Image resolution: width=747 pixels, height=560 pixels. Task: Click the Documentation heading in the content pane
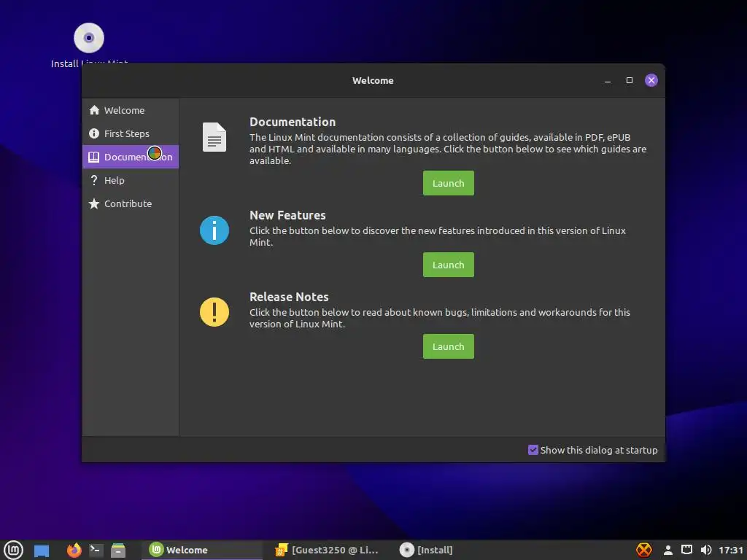pyautogui.click(x=293, y=122)
